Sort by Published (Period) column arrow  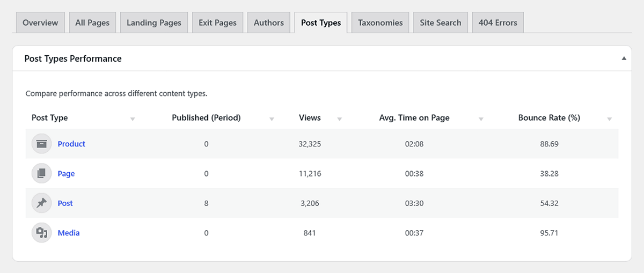[x=272, y=119]
